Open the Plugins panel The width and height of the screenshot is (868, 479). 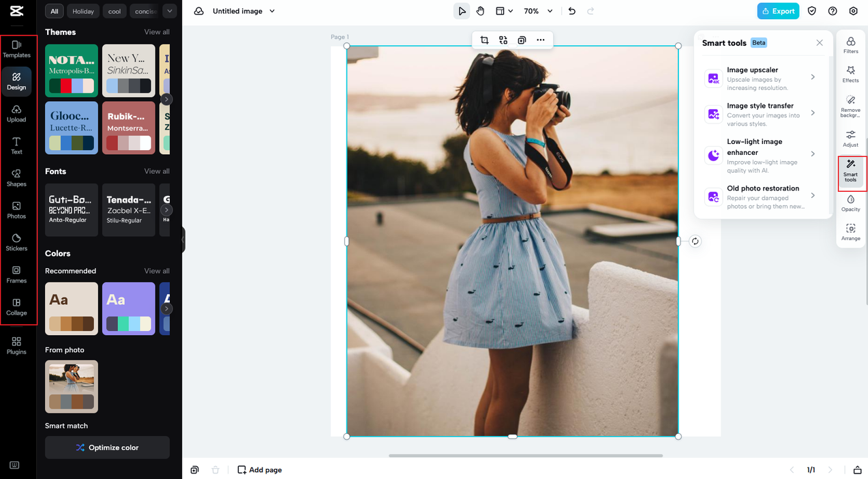coord(16,345)
